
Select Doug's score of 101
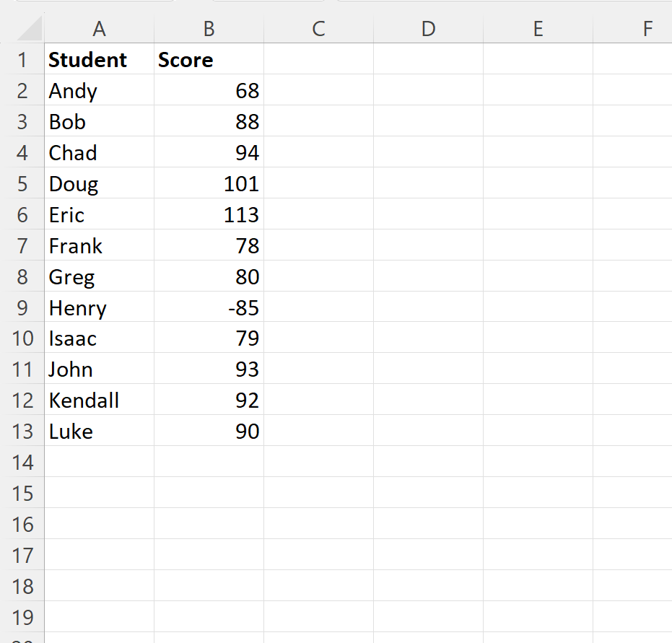coord(209,183)
